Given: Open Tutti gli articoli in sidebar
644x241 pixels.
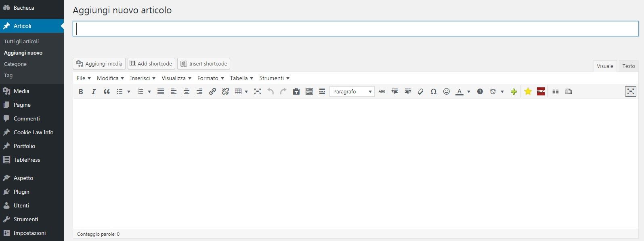Looking at the screenshot, I should pyautogui.click(x=21, y=41).
